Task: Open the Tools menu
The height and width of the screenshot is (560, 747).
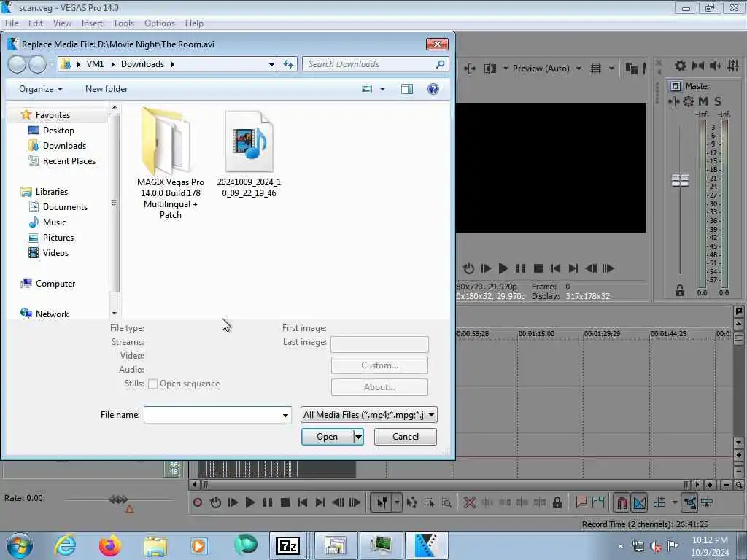Action: point(123,23)
